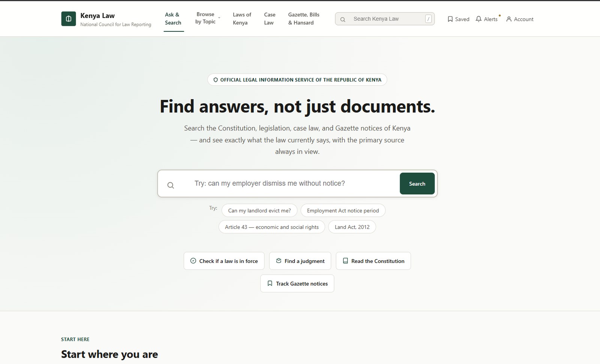
Task: Open the Browse by Topic menu
Action: [208, 18]
